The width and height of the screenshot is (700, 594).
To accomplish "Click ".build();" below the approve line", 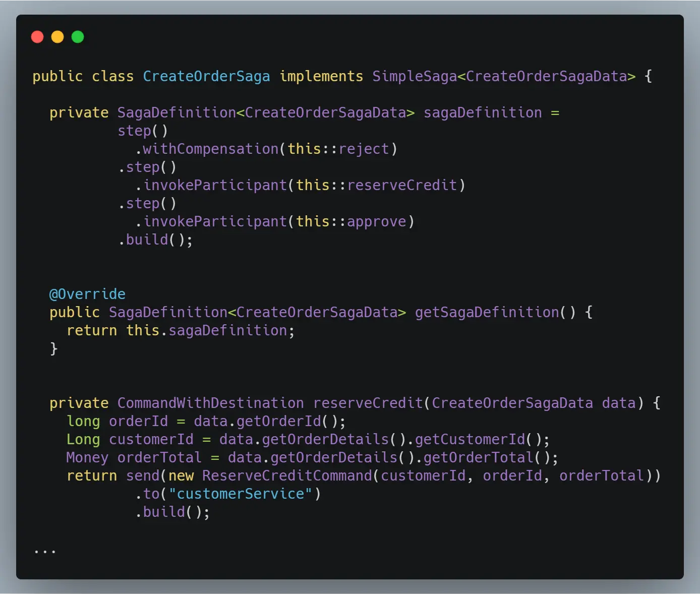I will click(x=155, y=240).
